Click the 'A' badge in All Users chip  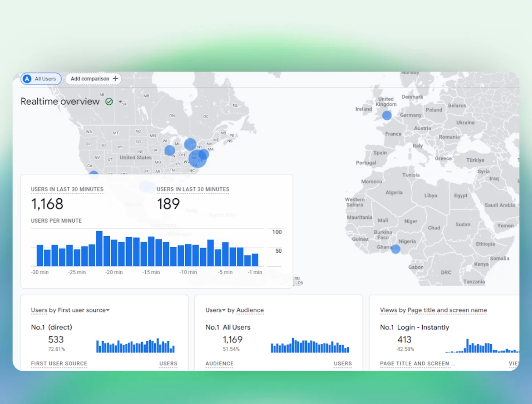27,79
